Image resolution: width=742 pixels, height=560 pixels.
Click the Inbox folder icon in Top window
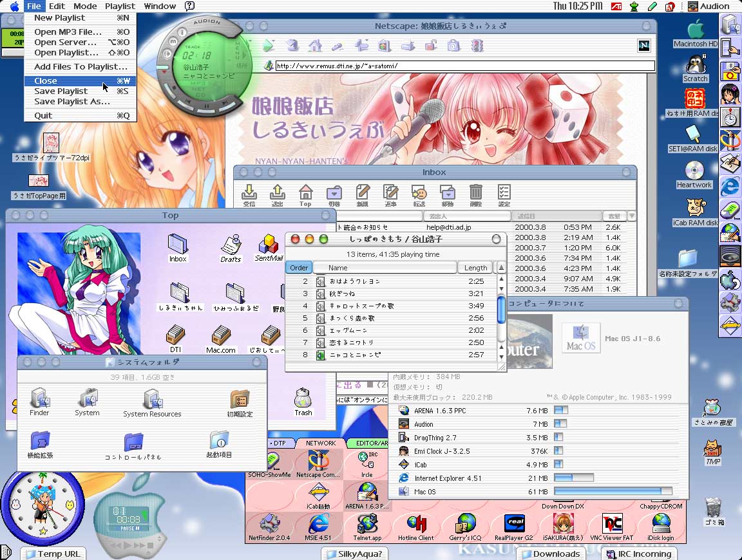(178, 244)
